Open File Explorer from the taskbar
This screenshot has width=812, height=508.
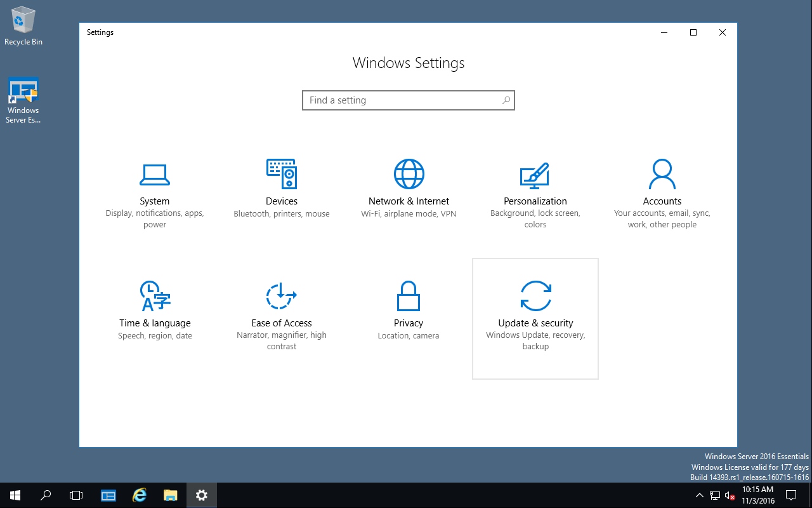170,495
